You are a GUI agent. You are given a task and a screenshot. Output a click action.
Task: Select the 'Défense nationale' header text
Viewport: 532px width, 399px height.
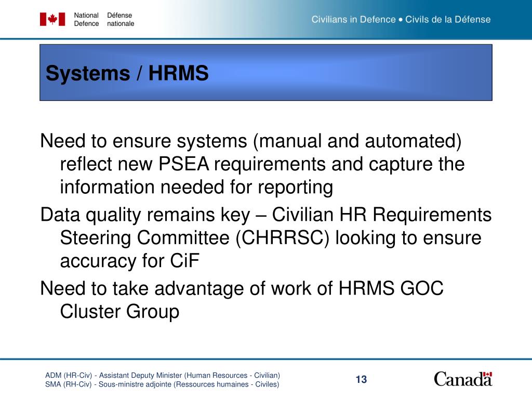tap(121, 19)
